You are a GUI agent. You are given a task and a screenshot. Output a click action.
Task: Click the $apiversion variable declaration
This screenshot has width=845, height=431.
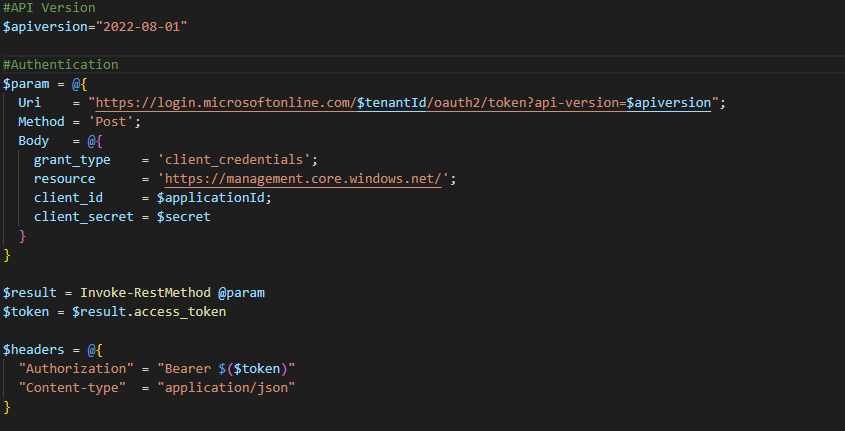click(45, 27)
